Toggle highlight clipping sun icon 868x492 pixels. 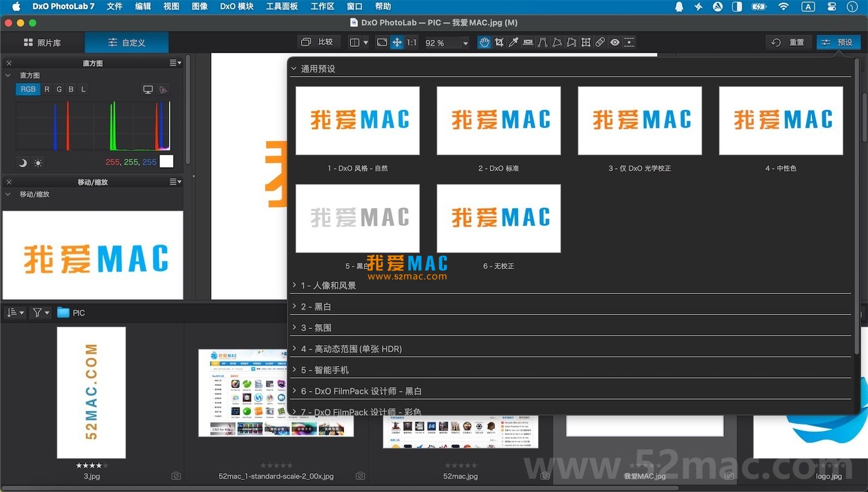pos(38,163)
